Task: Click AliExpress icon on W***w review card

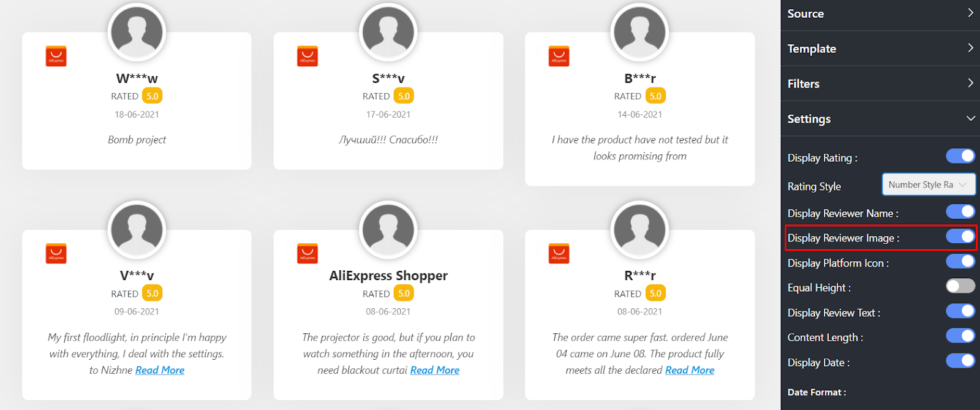Action: (56, 56)
